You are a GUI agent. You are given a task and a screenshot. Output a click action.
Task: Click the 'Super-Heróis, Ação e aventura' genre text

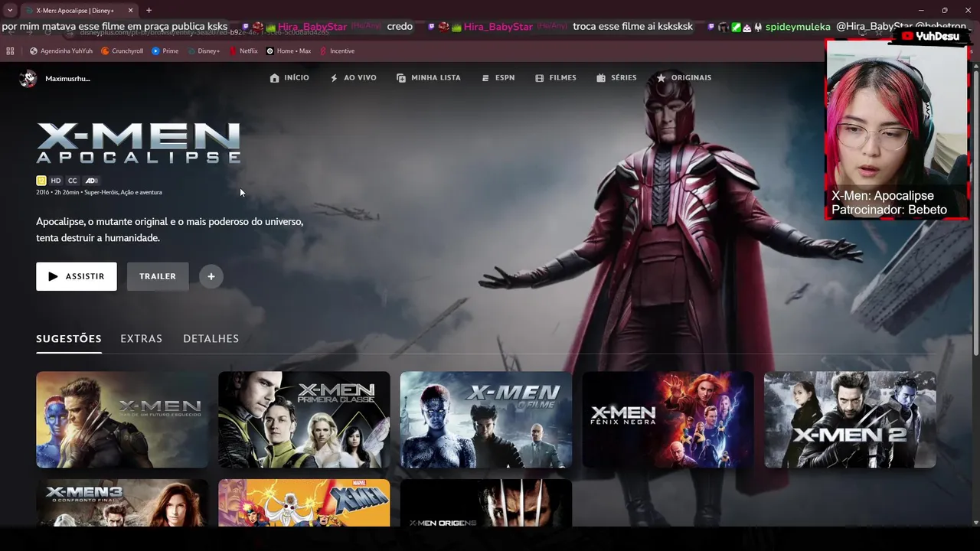pos(123,193)
